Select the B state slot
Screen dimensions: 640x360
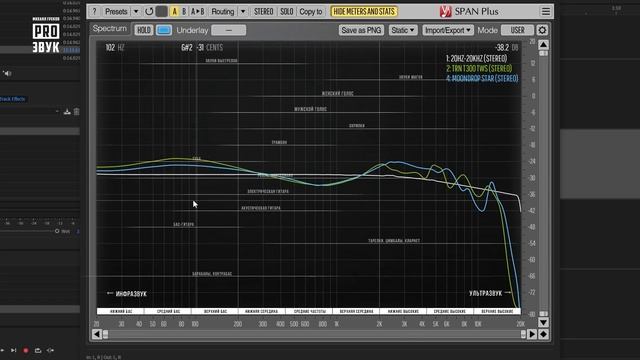coord(184,11)
